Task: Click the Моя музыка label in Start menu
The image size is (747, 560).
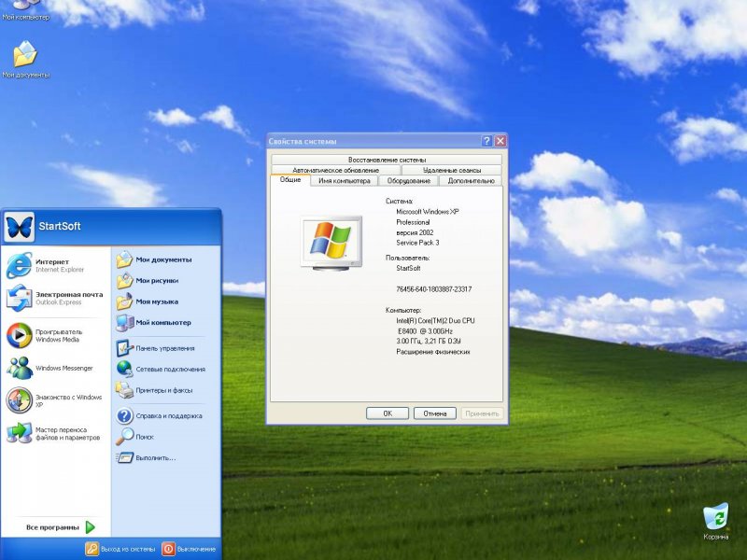Action: click(x=157, y=301)
